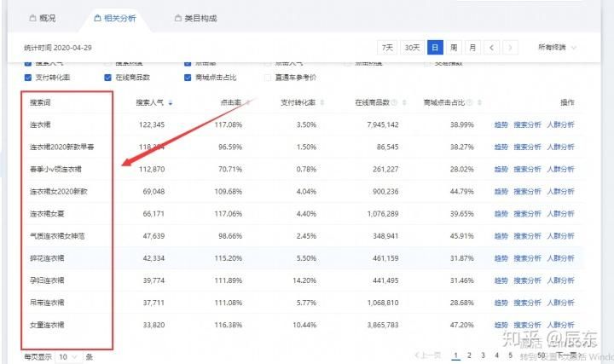Open 人群分析 for 连衣裙女2020新款 row

coord(560,192)
